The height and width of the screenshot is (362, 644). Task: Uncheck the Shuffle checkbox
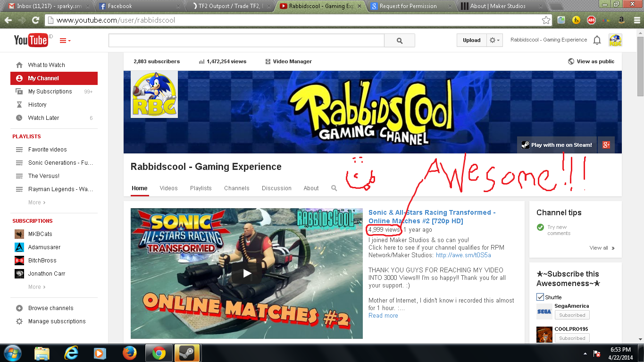[x=540, y=297]
